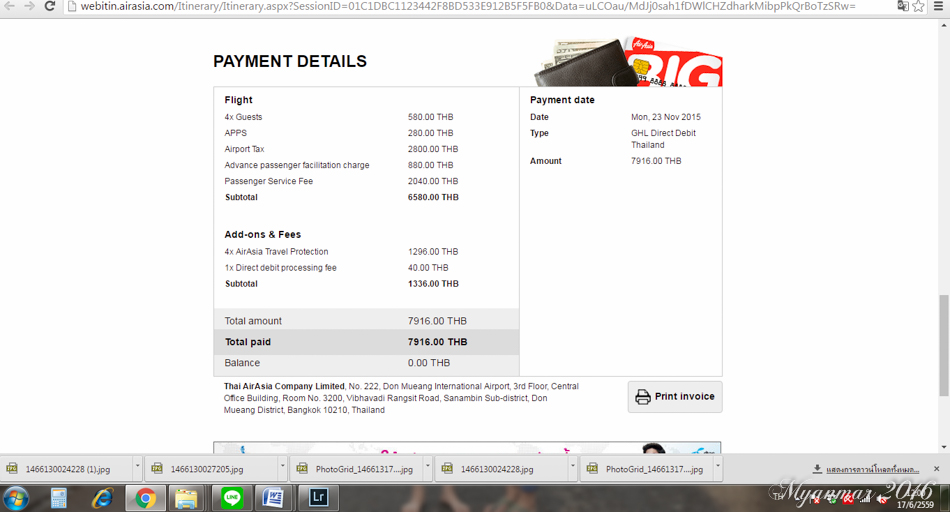Open downloaded file 1466130027205.jpg
950x512 pixels.
click(207, 469)
